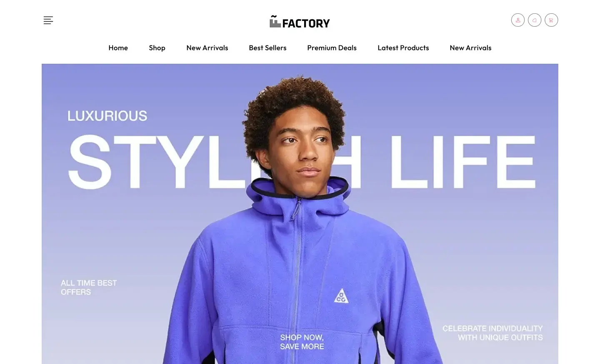Click CELEBRATE INDIVIDUALITY WITH UNIQUE OUTFITS text
This screenshot has width=600, height=364.
(x=492, y=333)
